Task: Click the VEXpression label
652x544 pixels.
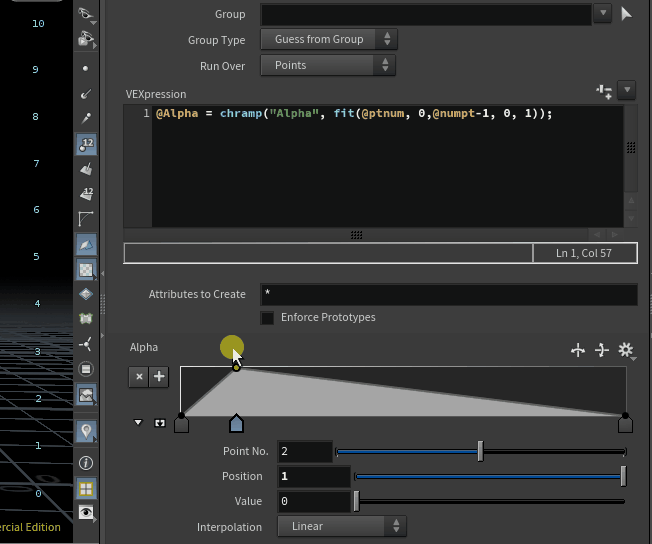Action: tap(156, 94)
